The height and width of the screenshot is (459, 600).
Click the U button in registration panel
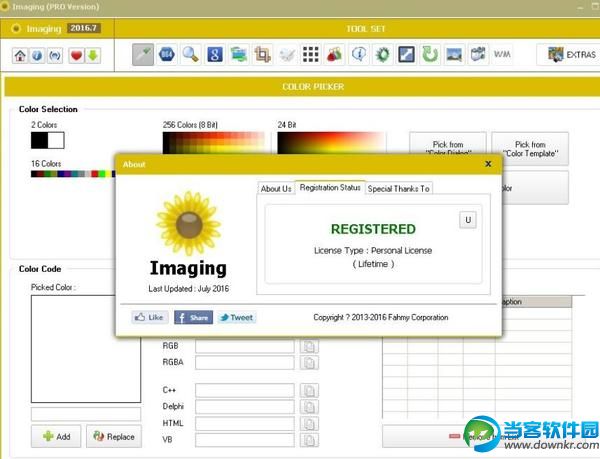(468, 220)
